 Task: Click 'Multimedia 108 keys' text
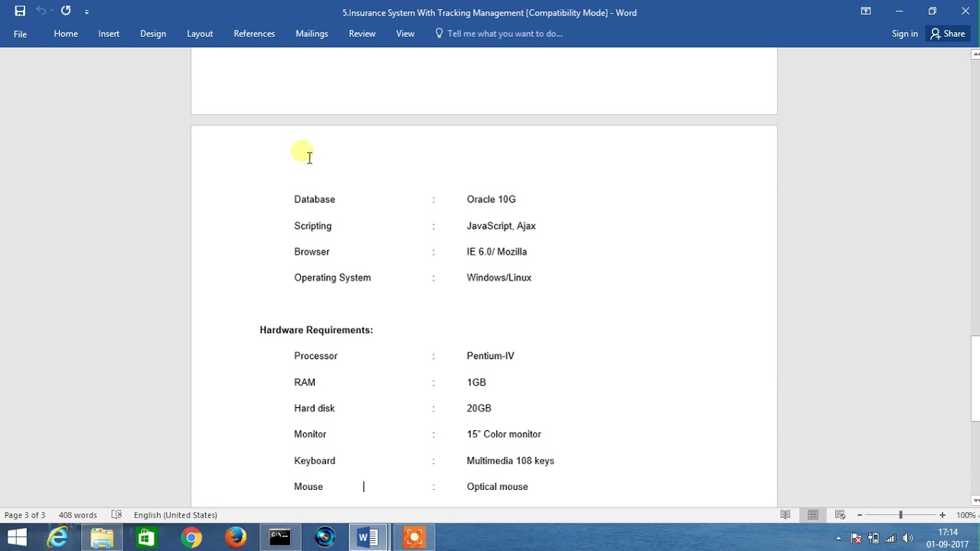point(511,461)
